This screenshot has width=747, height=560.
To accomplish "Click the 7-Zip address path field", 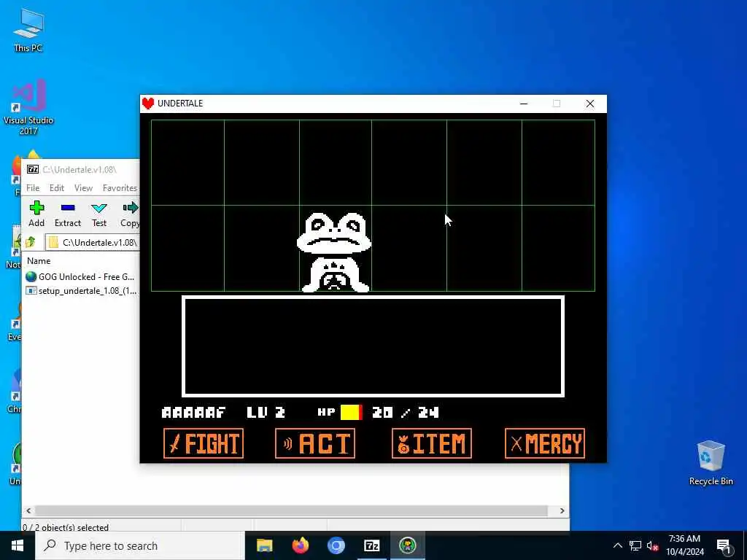I will [92, 242].
